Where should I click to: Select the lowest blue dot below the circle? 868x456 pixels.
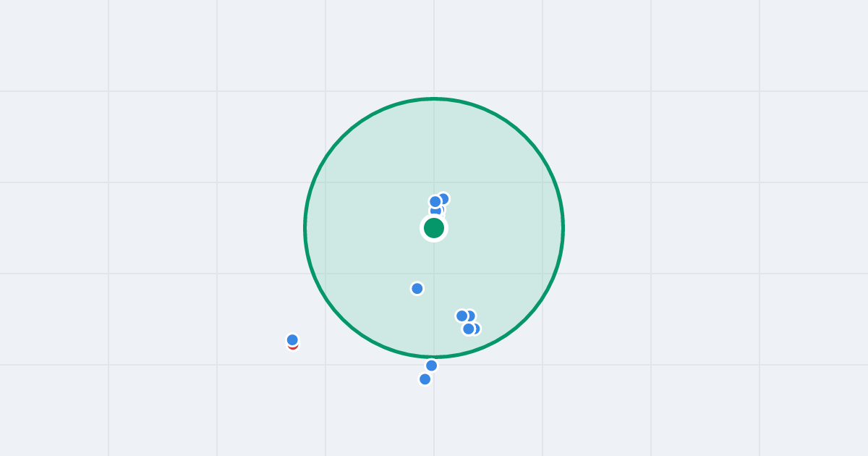tap(425, 379)
